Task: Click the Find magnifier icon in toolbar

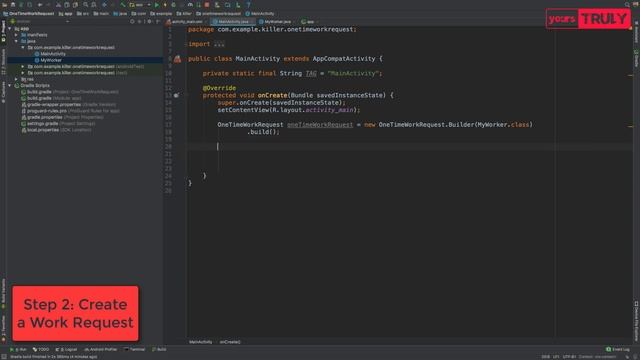Action: 86,5
